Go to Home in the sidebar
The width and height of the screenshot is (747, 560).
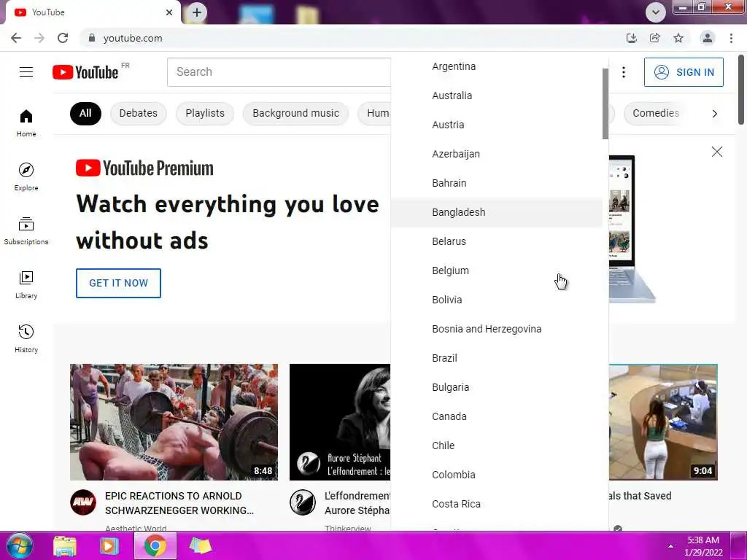click(x=26, y=122)
